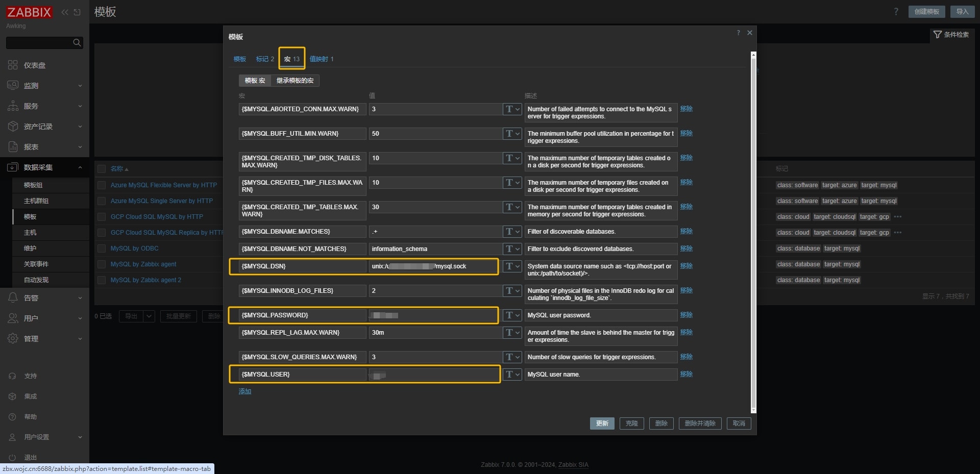Remove the MYSQL.SLOW_QUERIES.MAX.WARN macro via 移除
This screenshot has height=474, width=980.
point(687,357)
